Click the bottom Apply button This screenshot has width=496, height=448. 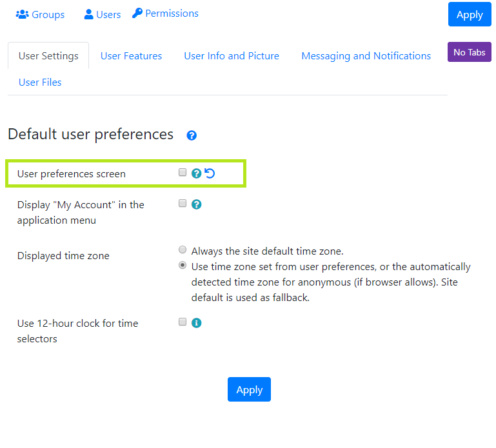pos(249,389)
